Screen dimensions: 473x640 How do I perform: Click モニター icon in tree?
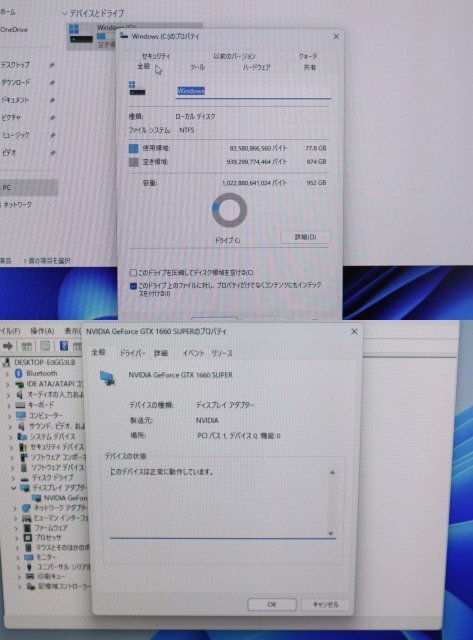(x=29, y=558)
